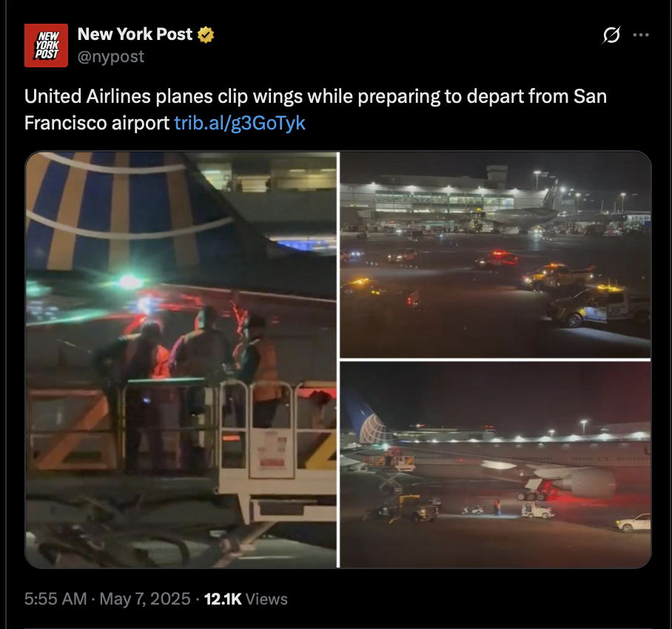Click the yellow-lit pickup truck in top-right photo
The height and width of the screenshot is (629, 672).
pyautogui.click(x=557, y=276)
